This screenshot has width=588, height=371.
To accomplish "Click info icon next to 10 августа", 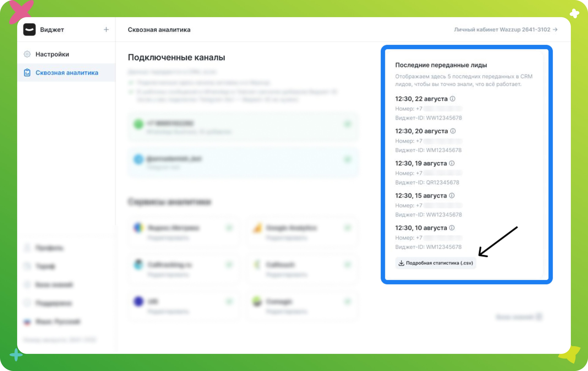I will [x=452, y=227].
